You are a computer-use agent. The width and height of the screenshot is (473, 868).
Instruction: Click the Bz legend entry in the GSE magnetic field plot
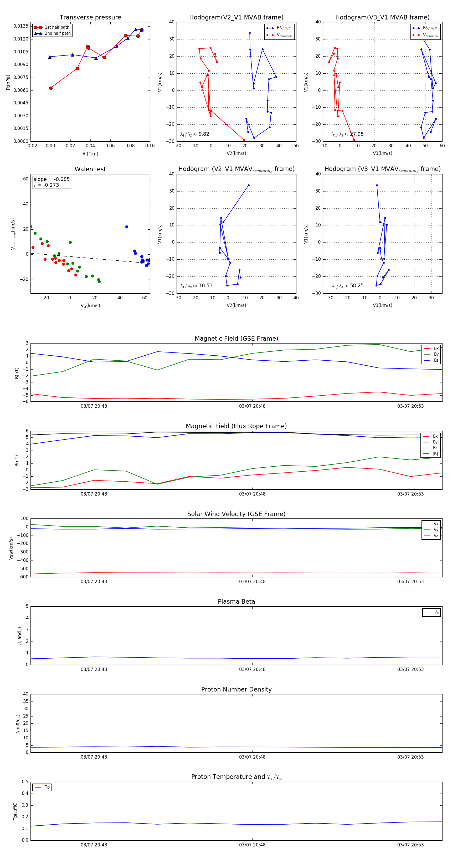tap(431, 361)
